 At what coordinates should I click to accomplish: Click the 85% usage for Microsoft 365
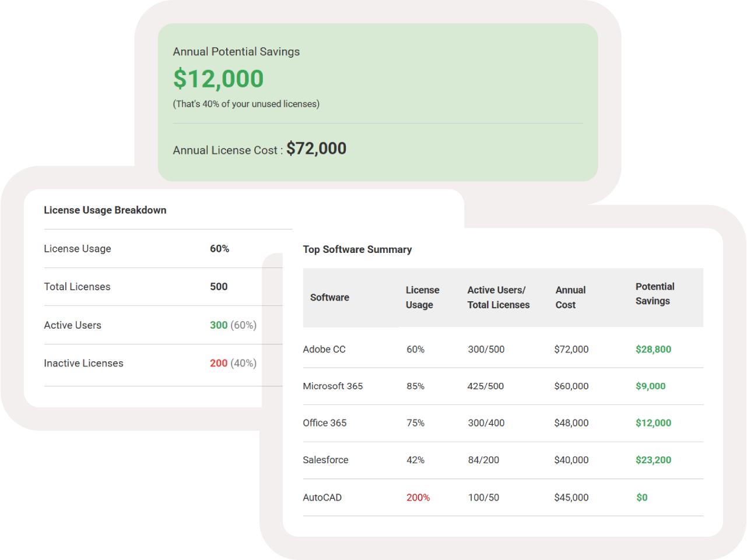416,386
